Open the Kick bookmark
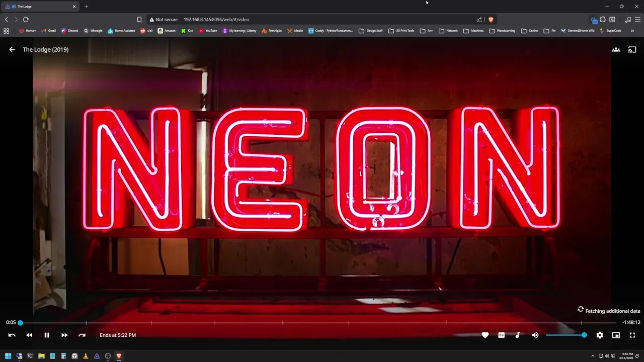644x362 pixels. click(x=187, y=31)
